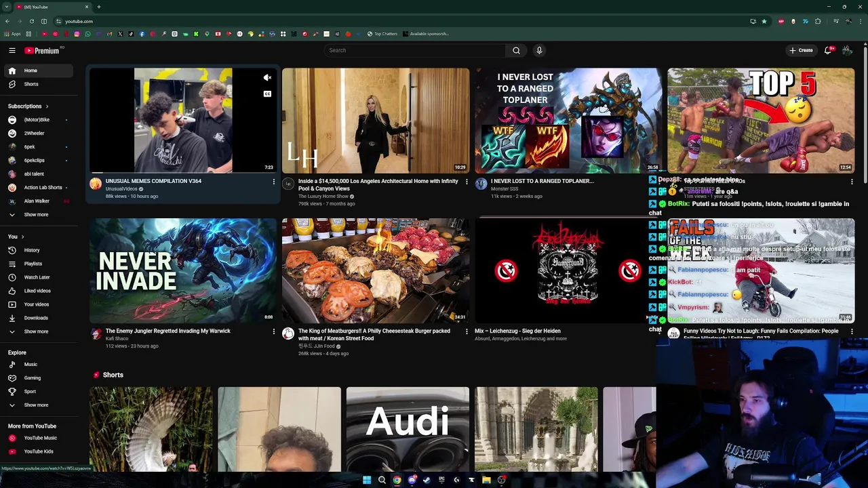Reload the page with refresh icon
The height and width of the screenshot is (488, 868).
tap(32, 21)
